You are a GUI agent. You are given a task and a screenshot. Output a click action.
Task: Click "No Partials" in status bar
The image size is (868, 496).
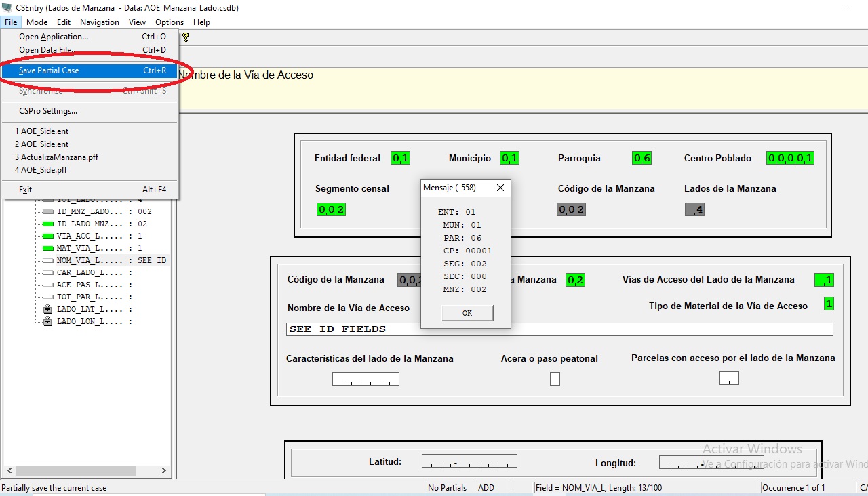pos(448,488)
